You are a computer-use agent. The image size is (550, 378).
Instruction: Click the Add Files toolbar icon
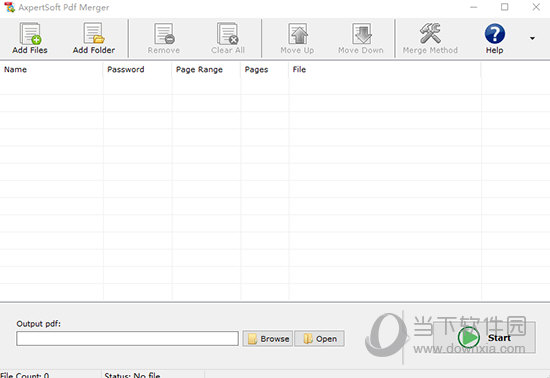coord(30,38)
